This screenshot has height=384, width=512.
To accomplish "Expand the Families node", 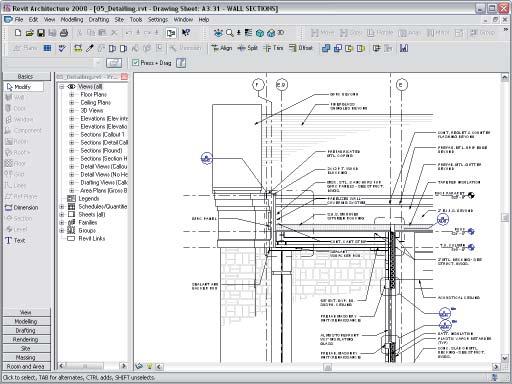I will [62, 223].
